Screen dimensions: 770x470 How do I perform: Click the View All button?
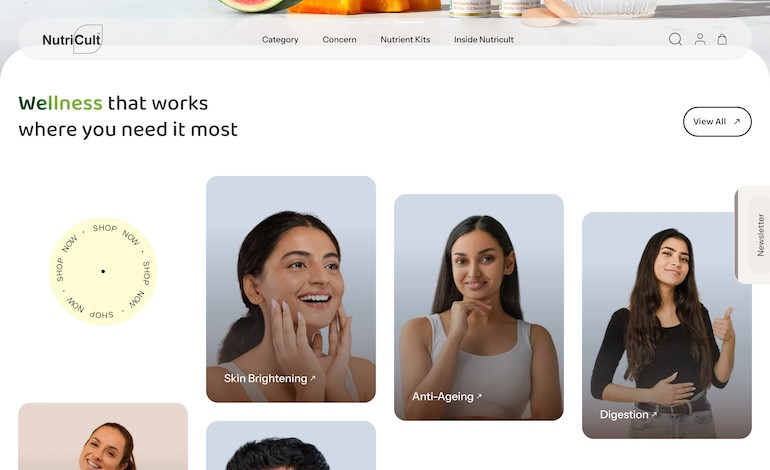click(717, 122)
